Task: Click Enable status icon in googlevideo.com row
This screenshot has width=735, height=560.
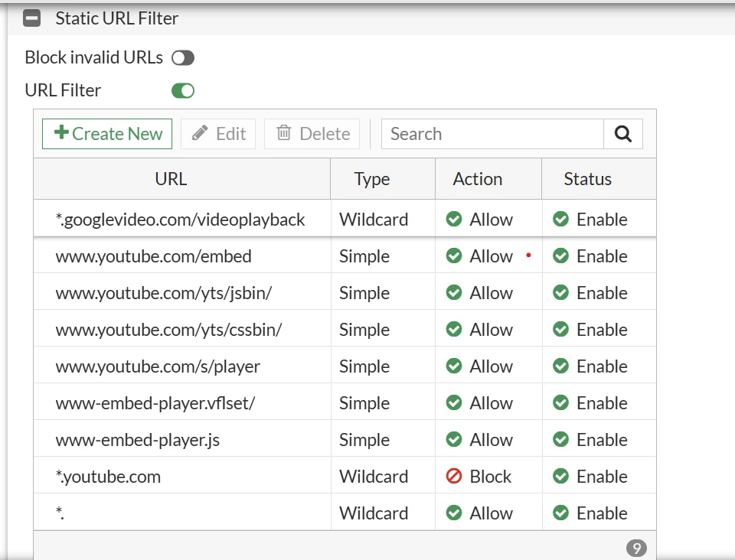Action: (560, 219)
